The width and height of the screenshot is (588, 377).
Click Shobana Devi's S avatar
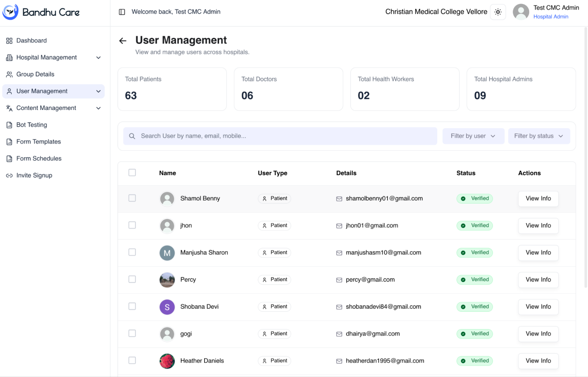pos(167,307)
